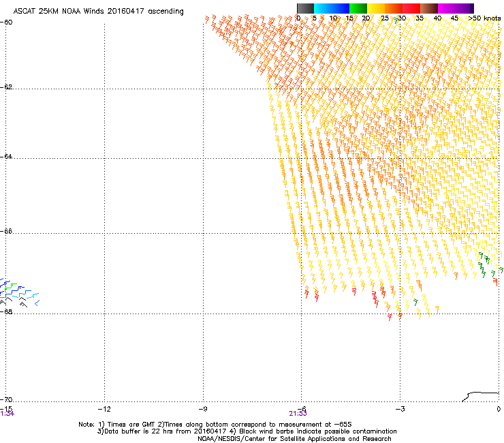504x443 pixels.
Task: Click the '-62' latitude axis label
Action: point(6,87)
